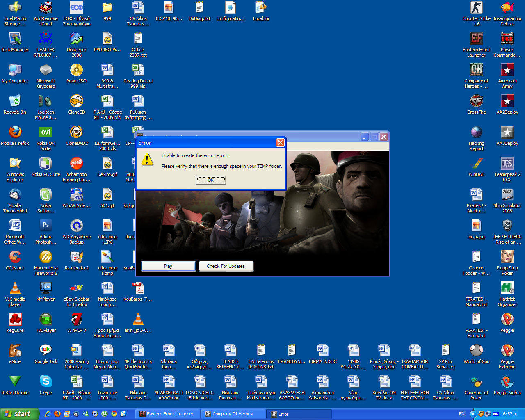Viewport: 525px width, 420px height.
Task: Select the My Computer desktop icon
Action: [x=15, y=73]
